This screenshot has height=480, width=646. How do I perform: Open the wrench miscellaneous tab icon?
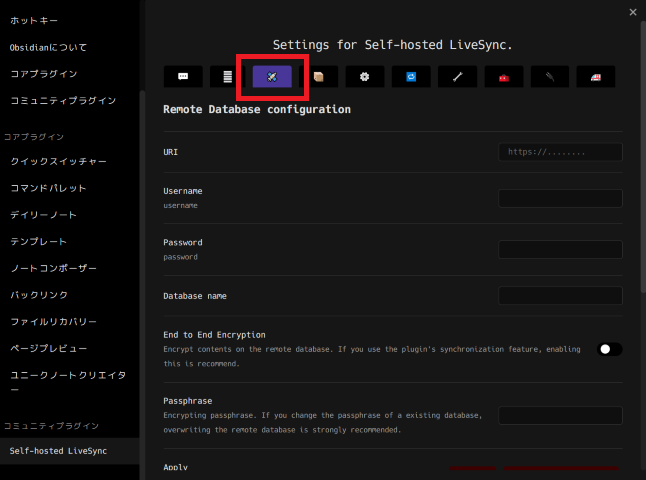(x=457, y=77)
